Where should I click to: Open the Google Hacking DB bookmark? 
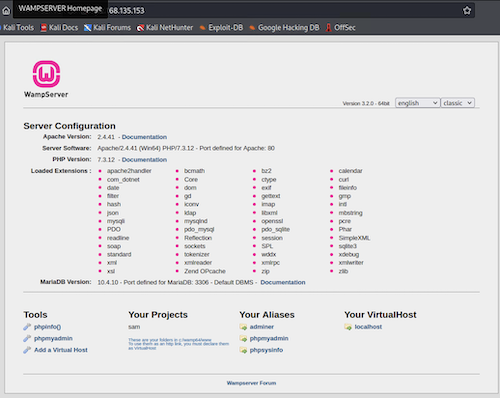(284, 28)
